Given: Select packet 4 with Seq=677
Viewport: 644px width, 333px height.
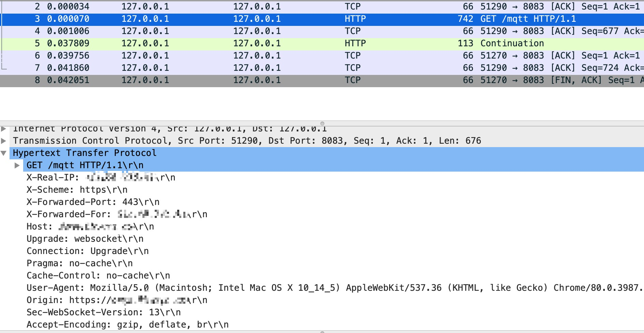Looking at the screenshot, I should click(x=322, y=31).
